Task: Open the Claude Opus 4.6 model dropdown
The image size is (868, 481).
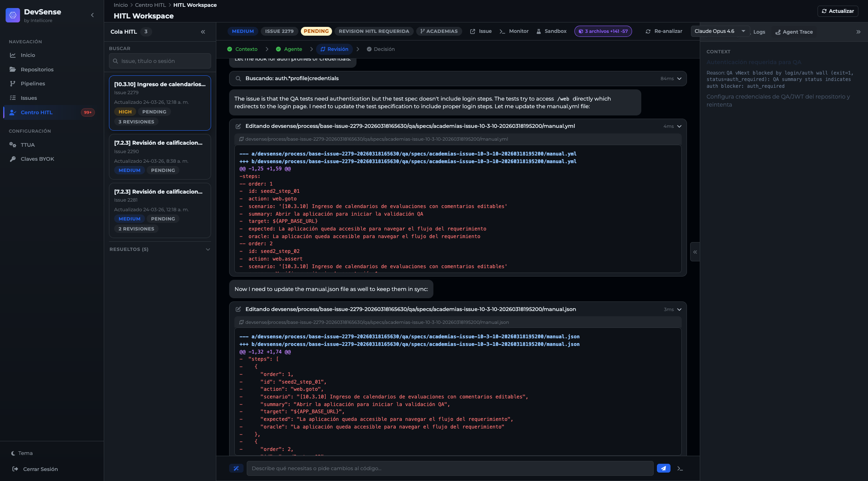Action: [x=720, y=31]
